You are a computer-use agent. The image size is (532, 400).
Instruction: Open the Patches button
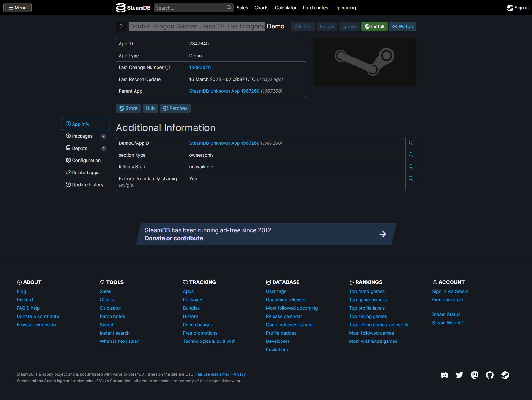click(175, 108)
